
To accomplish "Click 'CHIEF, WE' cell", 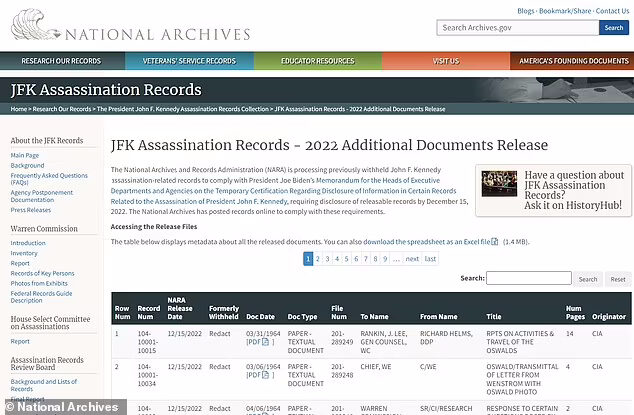I will [x=376, y=367].
